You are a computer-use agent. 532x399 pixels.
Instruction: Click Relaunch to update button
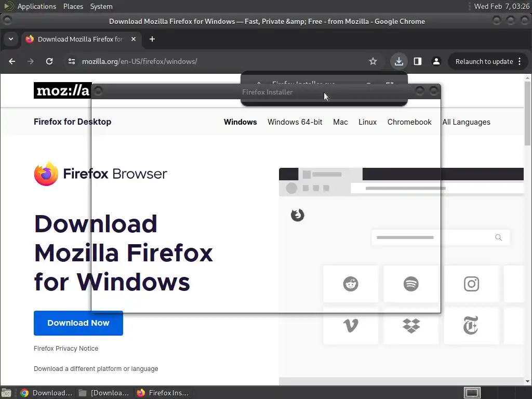click(484, 61)
